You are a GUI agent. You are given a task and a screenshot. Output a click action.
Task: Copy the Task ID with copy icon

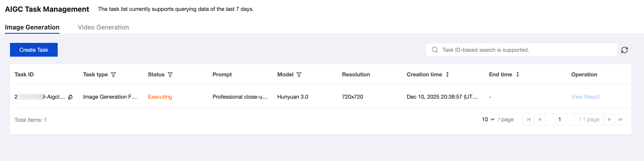tap(70, 97)
